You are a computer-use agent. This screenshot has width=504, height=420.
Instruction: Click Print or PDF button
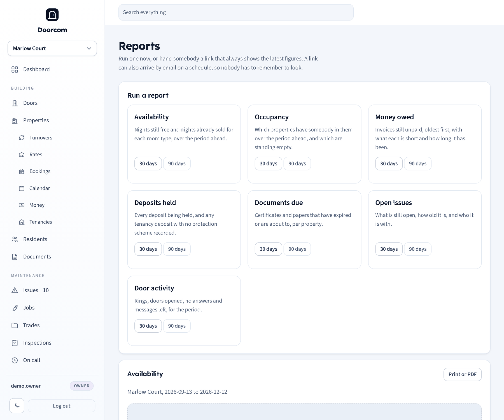pos(462,374)
